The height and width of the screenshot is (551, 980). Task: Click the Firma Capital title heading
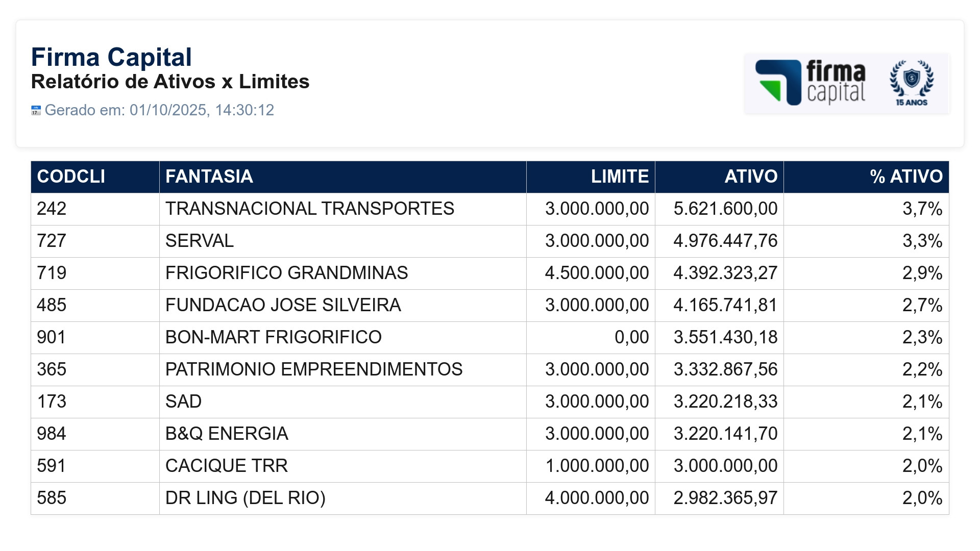111,57
